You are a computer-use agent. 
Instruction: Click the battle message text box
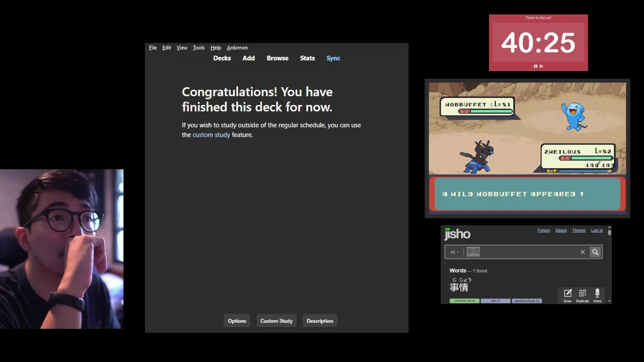(527, 194)
